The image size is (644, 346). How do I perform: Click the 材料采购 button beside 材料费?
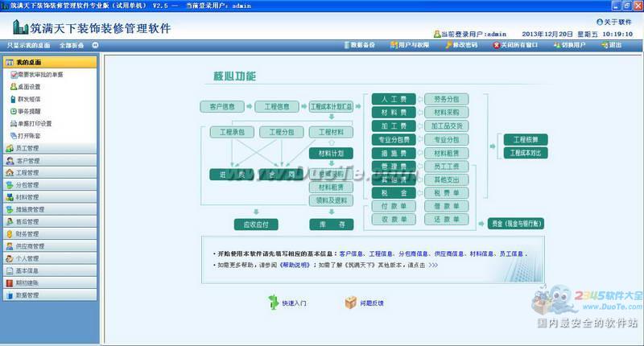click(447, 113)
